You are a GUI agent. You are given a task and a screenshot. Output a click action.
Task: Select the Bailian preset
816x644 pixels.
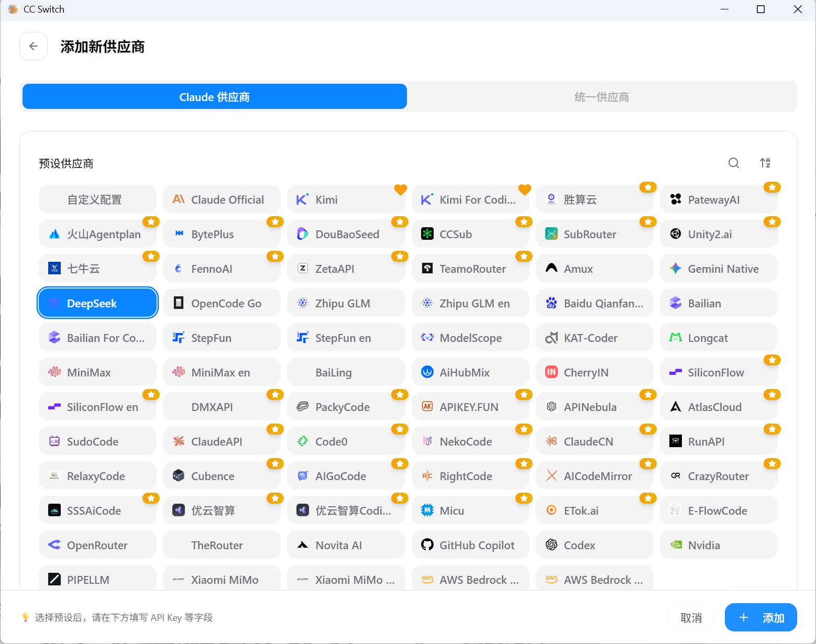coord(719,303)
